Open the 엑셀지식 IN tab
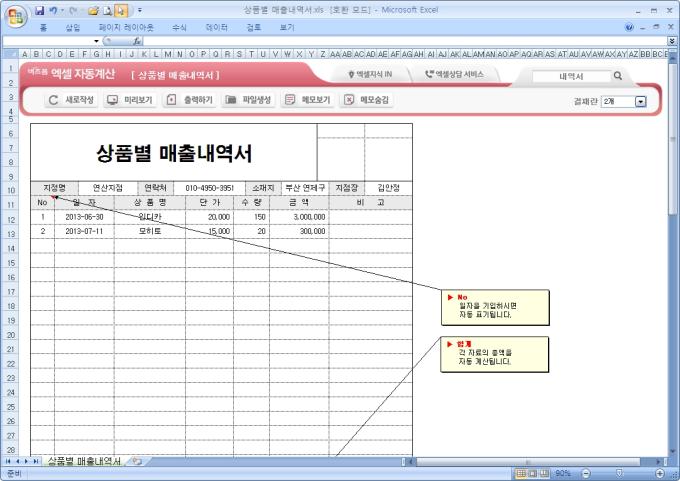This screenshot has height=481, width=680. [x=370, y=74]
